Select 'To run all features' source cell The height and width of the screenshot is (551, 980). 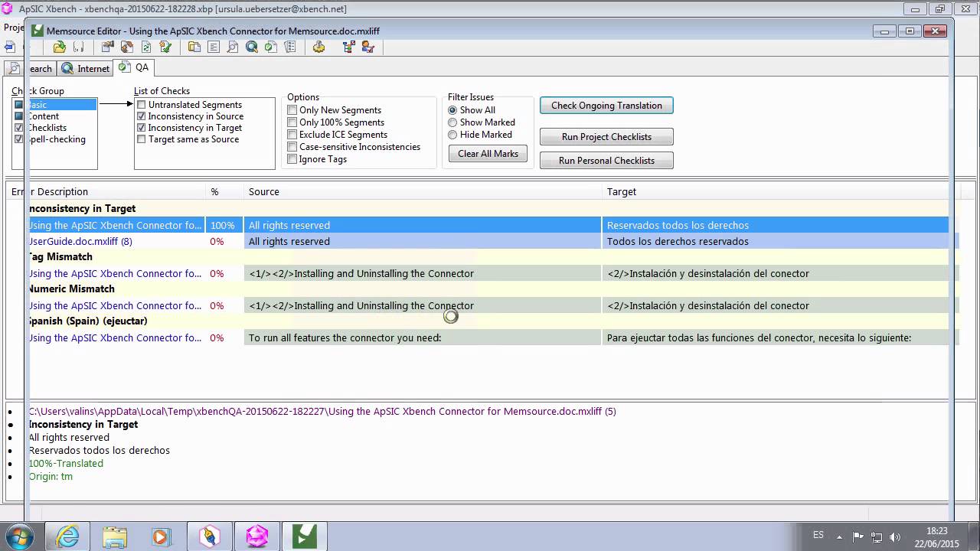pos(423,337)
